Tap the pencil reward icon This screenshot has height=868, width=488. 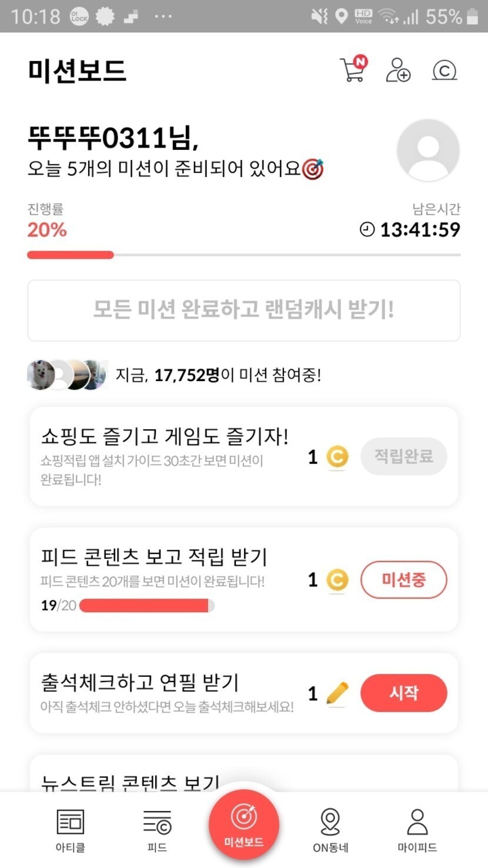(337, 693)
